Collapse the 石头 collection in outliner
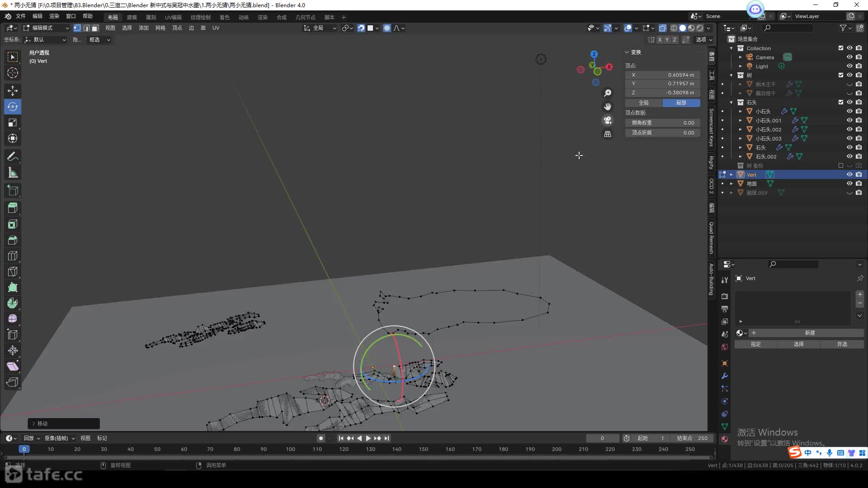 point(731,102)
